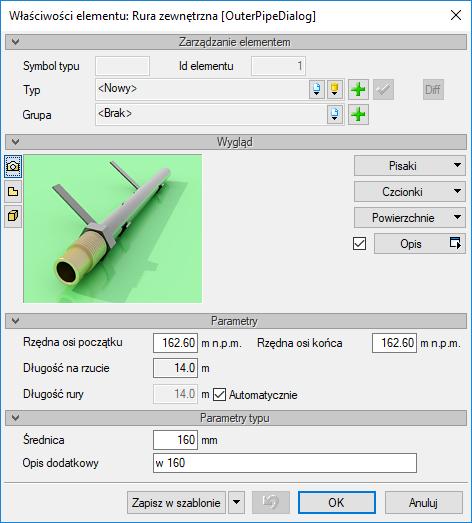
Task: Click Zapisz w szablonie button
Action: coord(176,502)
